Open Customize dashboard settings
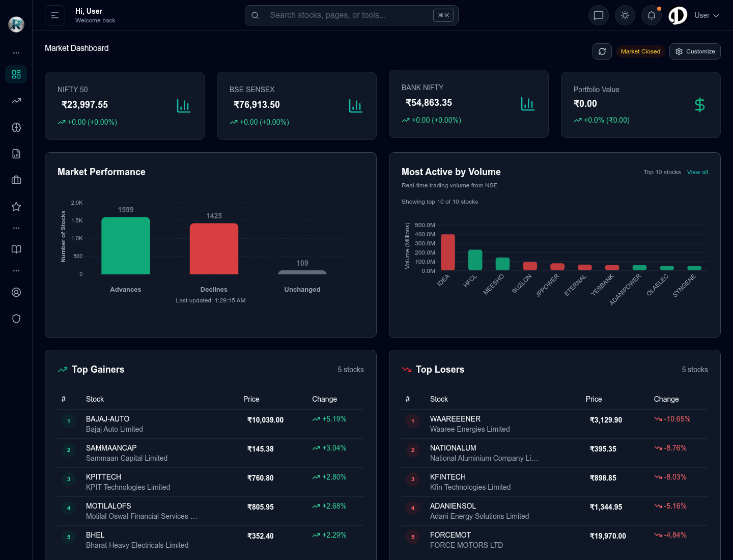Image resolution: width=733 pixels, height=560 pixels. pos(695,51)
